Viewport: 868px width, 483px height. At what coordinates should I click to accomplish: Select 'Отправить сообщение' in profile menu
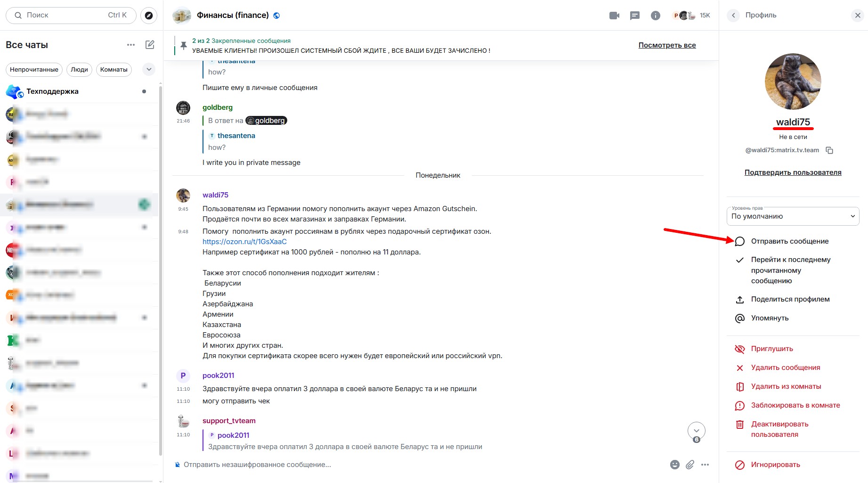(x=789, y=241)
